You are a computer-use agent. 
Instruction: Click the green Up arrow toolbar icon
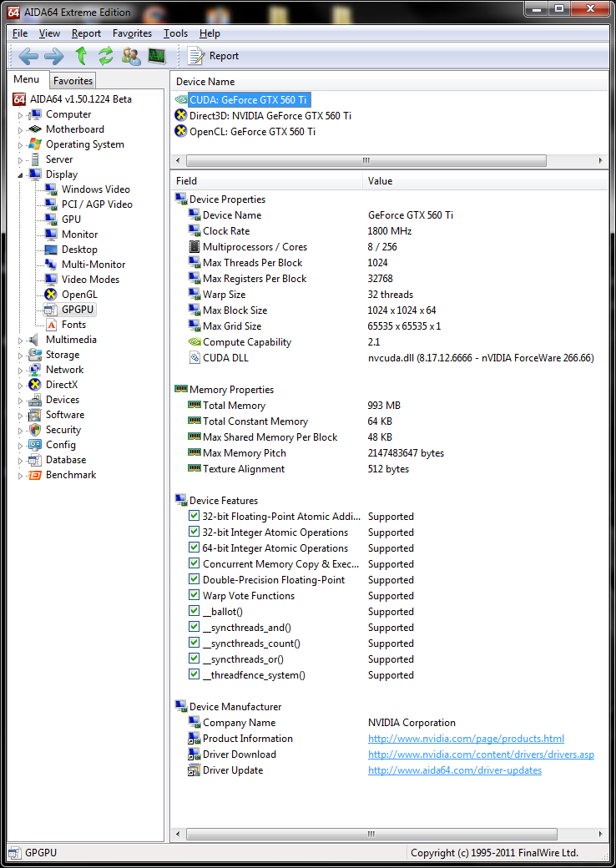[x=81, y=56]
